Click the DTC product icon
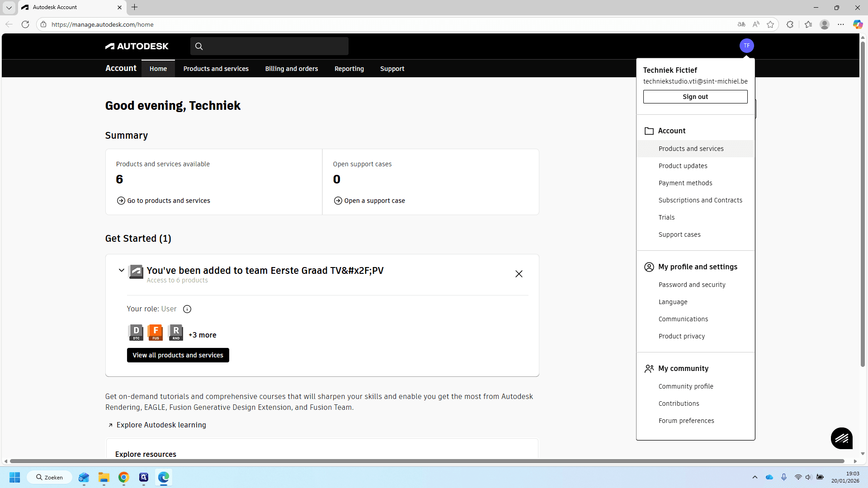The height and width of the screenshot is (488, 868). (136, 333)
